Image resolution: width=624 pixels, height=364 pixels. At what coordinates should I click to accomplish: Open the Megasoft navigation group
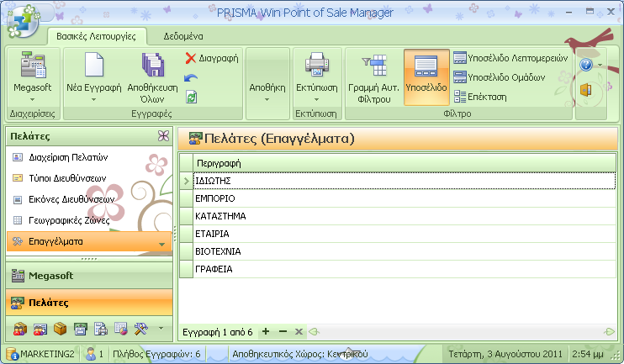(x=89, y=275)
